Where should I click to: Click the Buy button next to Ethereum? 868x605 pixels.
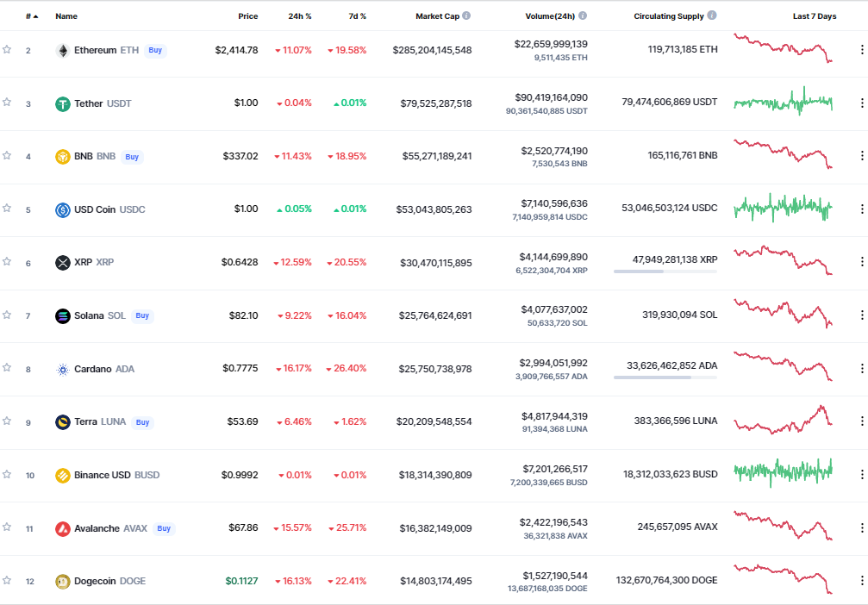coord(155,50)
